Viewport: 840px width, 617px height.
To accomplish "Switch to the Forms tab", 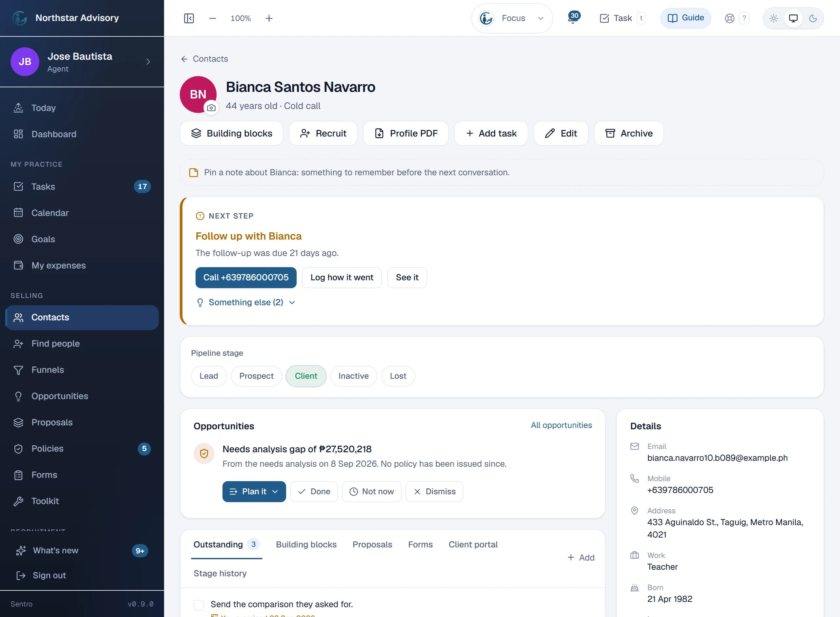I will tap(420, 544).
